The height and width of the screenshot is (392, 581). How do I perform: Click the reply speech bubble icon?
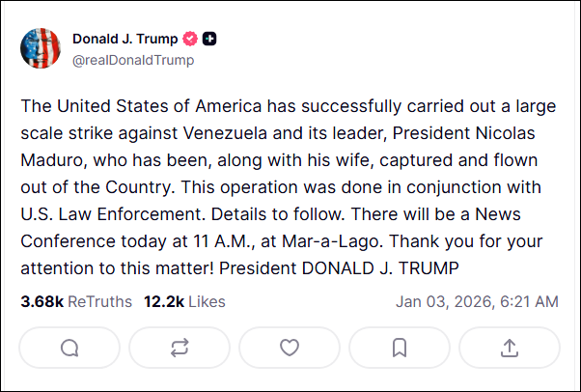[69, 348]
